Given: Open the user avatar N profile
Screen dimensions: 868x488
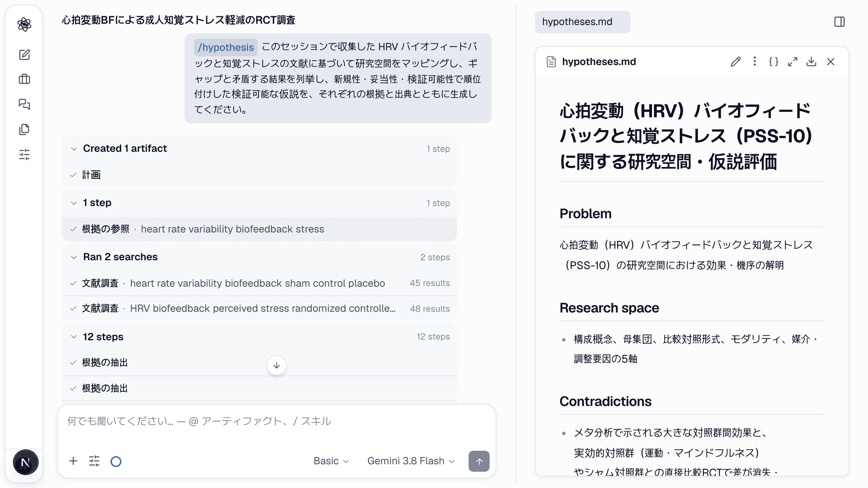Looking at the screenshot, I should click(25, 462).
